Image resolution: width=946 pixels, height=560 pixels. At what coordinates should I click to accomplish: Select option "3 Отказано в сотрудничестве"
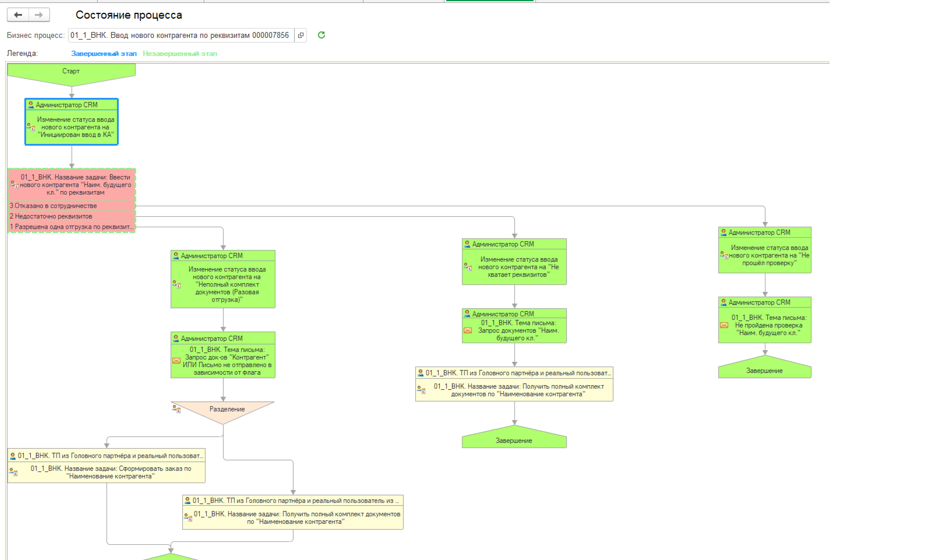coord(72,206)
